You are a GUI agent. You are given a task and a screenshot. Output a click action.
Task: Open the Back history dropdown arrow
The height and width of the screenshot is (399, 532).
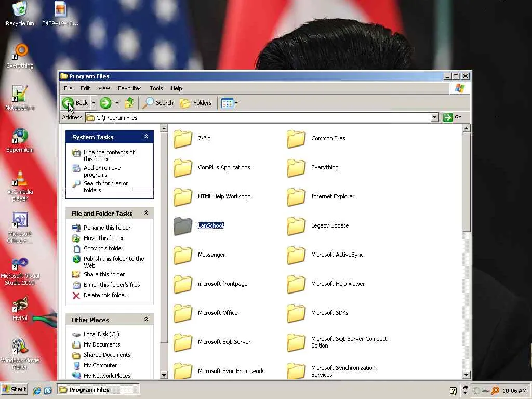click(x=94, y=103)
